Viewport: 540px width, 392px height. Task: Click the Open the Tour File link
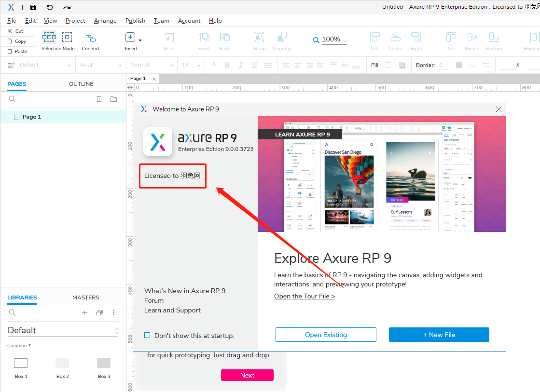click(304, 296)
